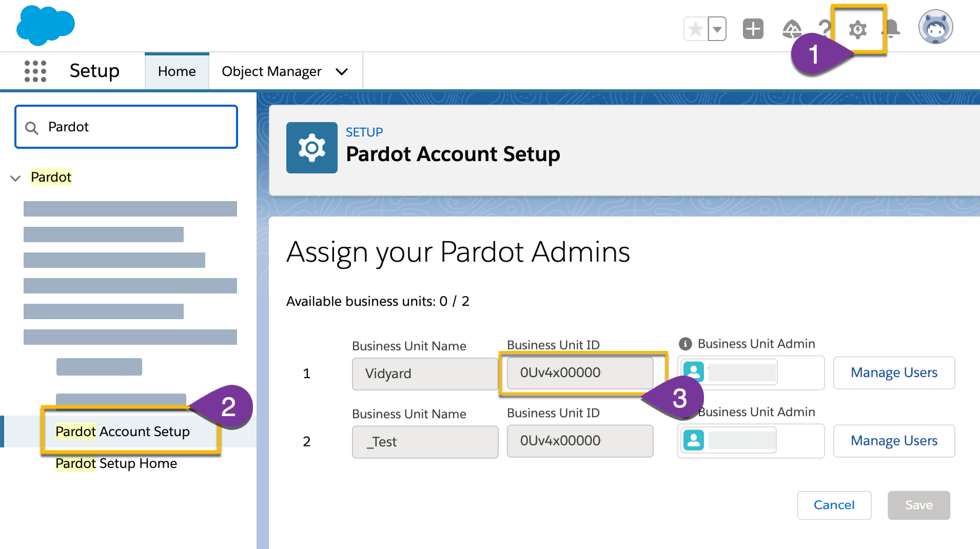Collapse the Pardot tree section
Screen dimensions: 980x549
(x=15, y=178)
